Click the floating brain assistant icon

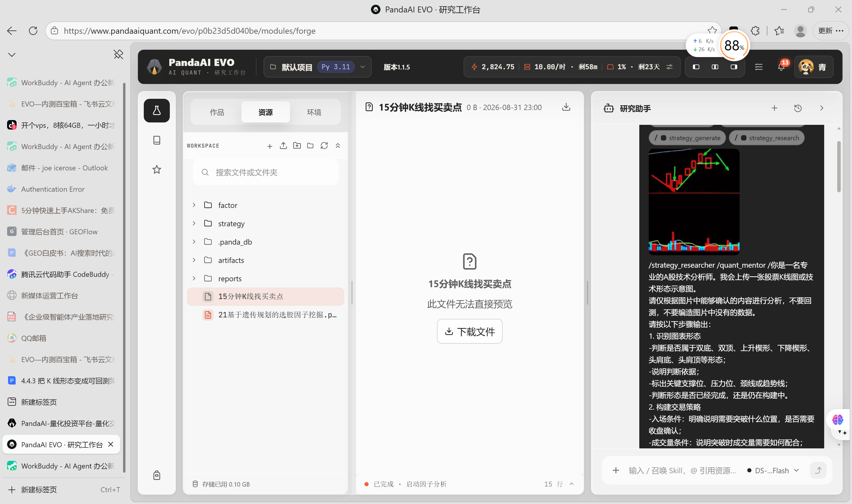[x=838, y=420]
